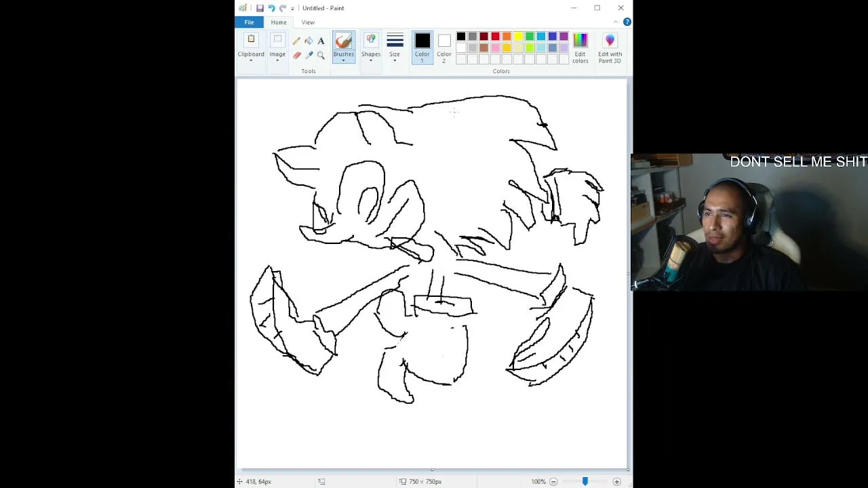Viewport: 868px width, 488px height.
Task: Pick the green color swatch
Action: click(x=530, y=37)
